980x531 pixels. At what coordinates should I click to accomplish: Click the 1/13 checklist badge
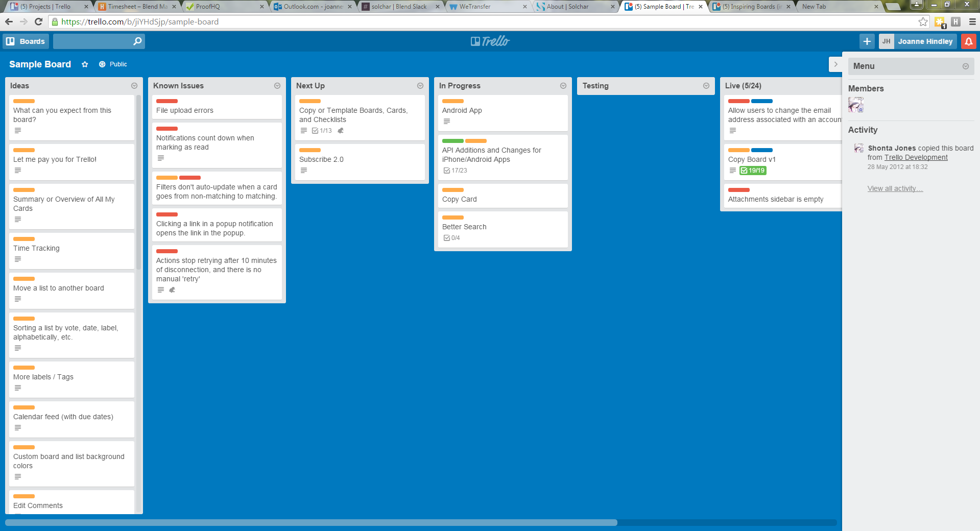click(x=322, y=131)
